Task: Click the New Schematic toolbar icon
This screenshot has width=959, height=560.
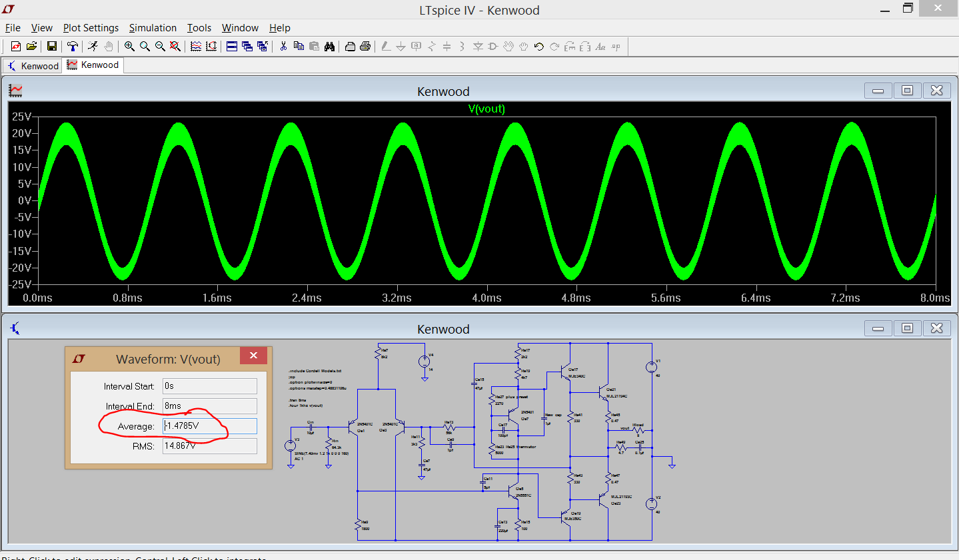Action: click(x=16, y=46)
